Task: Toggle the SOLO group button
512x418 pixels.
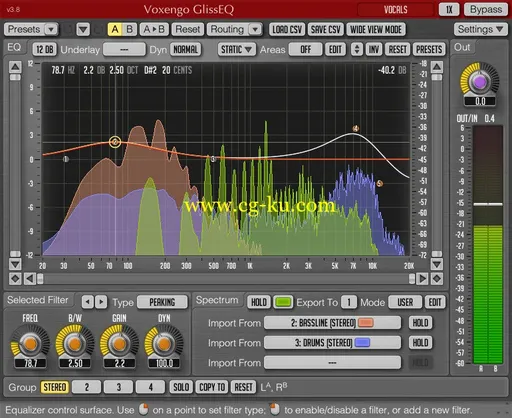Action: click(x=181, y=387)
